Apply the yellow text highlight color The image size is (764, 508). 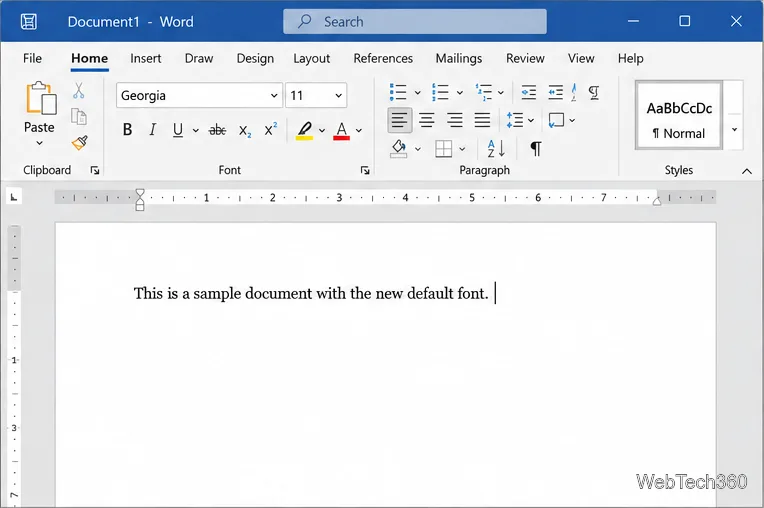click(x=305, y=131)
